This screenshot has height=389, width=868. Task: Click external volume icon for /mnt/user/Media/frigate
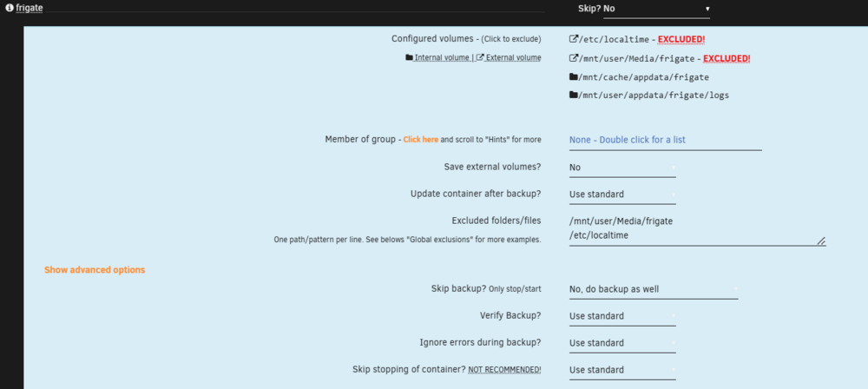(574, 57)
